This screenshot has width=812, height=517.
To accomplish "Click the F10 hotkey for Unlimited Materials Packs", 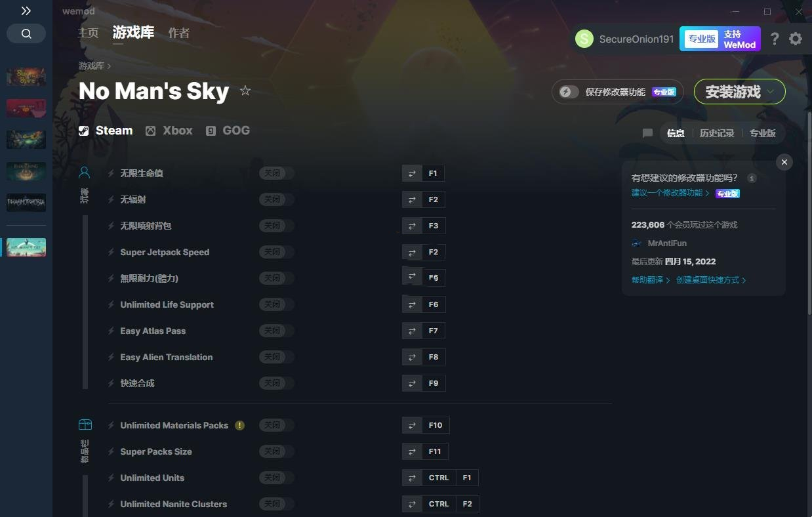I will click(436, 425).
